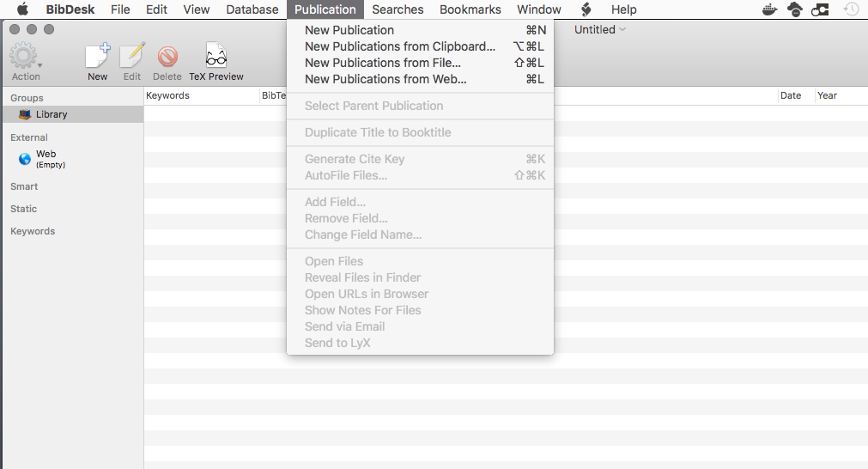This screenshot has height=469, width=868.
Task: Open the Edit menu in menu bar
Action: (x=156, y=9)
